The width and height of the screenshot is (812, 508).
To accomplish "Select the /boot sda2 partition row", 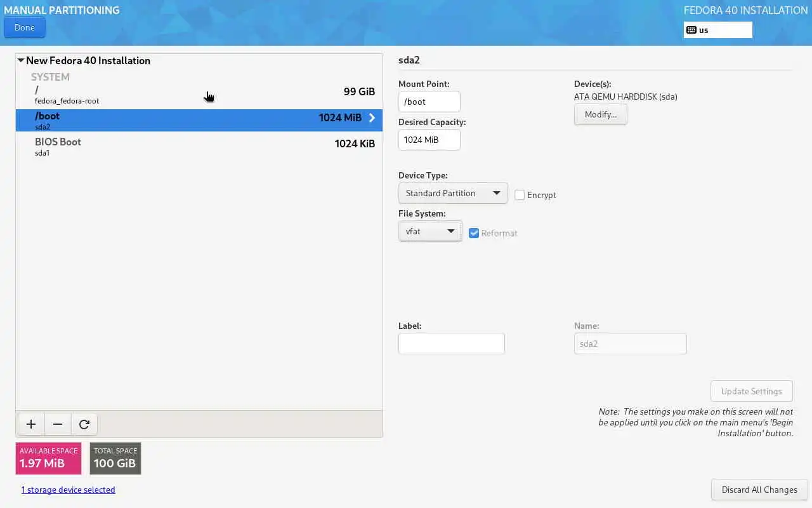I will [x=199, y=121].
